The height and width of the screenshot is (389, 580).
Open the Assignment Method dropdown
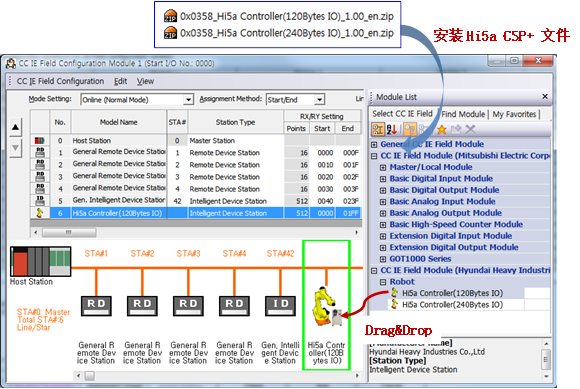click(x=320, y=99)
